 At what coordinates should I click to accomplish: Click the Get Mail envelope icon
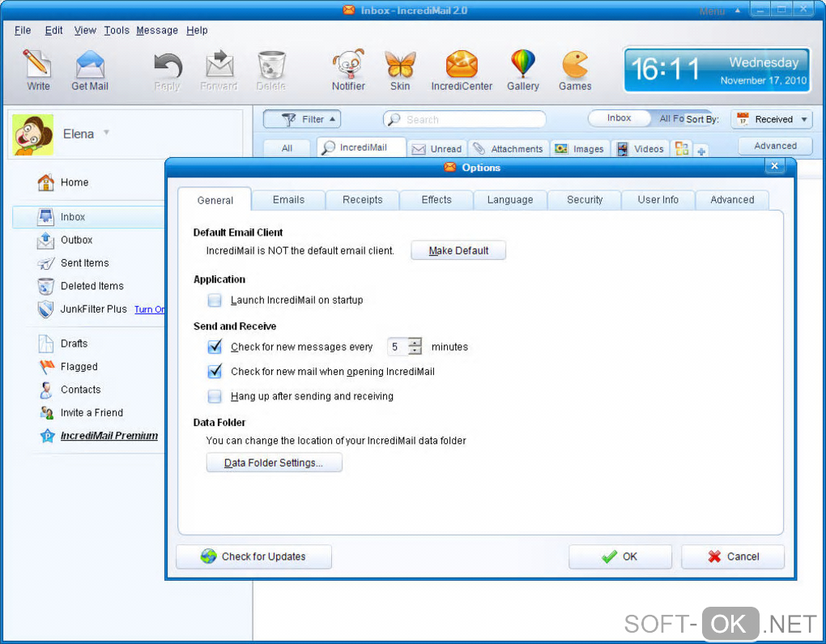coord(90,64)
